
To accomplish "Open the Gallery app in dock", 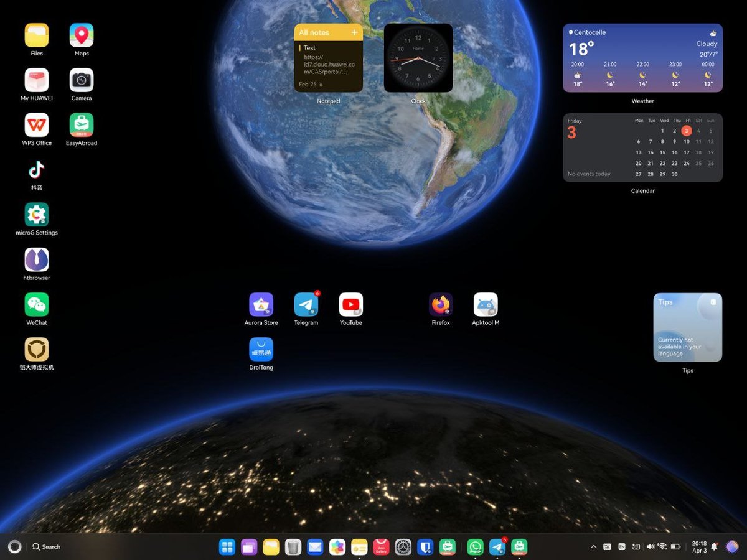I will (x=337, y=547).
